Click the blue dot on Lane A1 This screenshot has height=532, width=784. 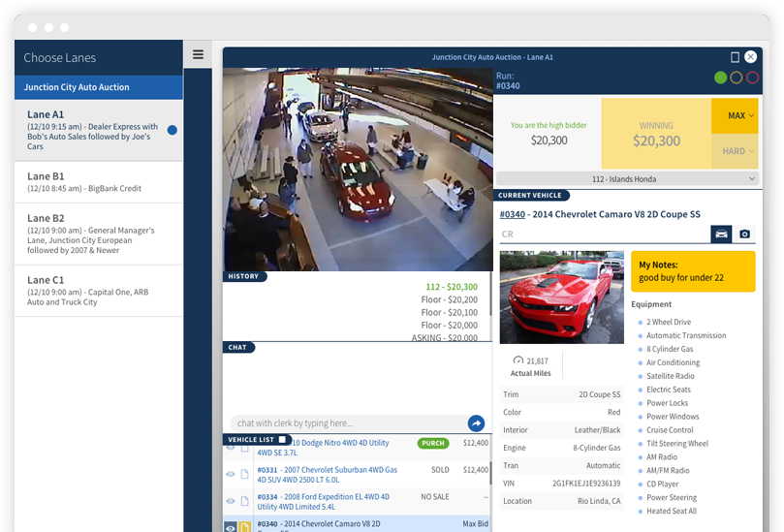(172, 130)
